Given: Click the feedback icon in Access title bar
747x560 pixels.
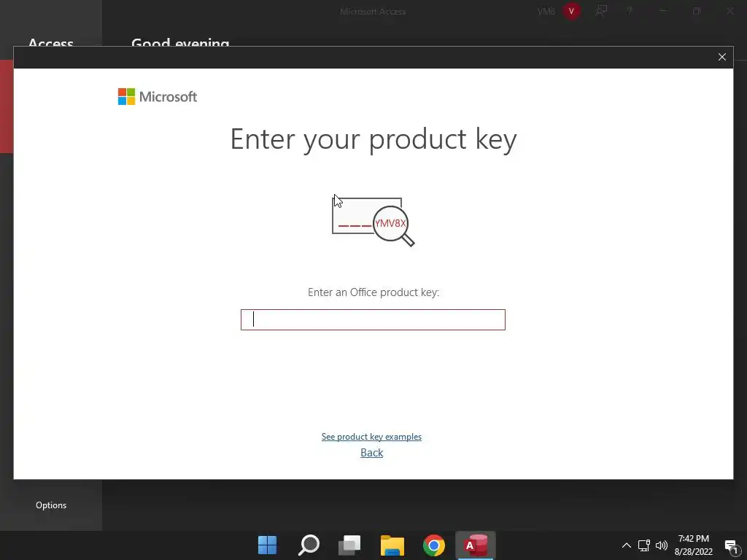Looking at the screenshot, I should tap(601, 11).
